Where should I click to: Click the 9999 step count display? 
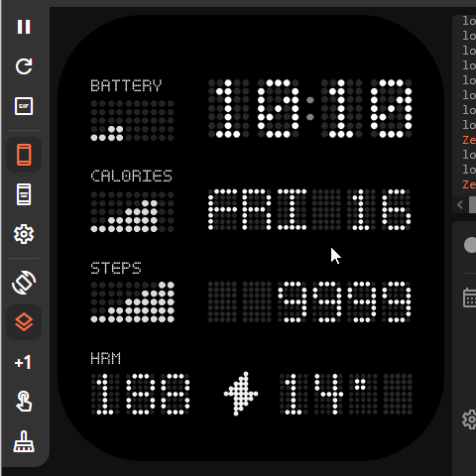pyautogui.click(x=344, y=301)
